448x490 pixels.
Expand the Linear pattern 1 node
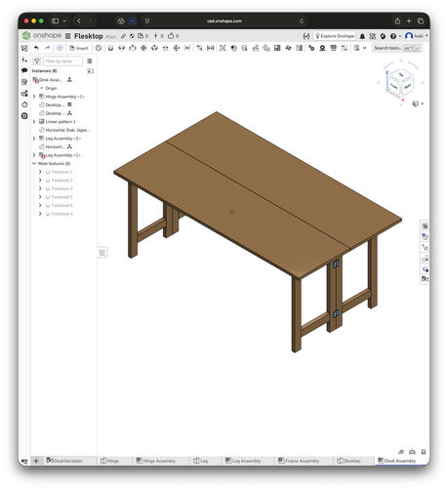(34, 121)
